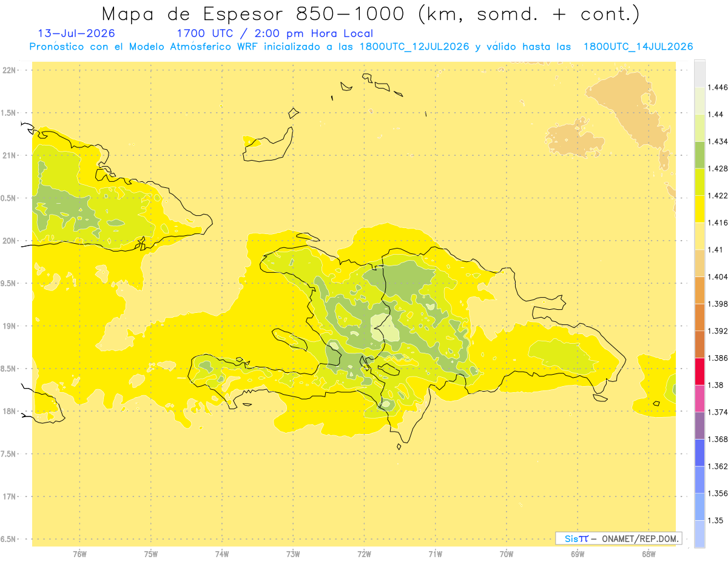Click the 1.446 colorbar value

click(718, 88)
